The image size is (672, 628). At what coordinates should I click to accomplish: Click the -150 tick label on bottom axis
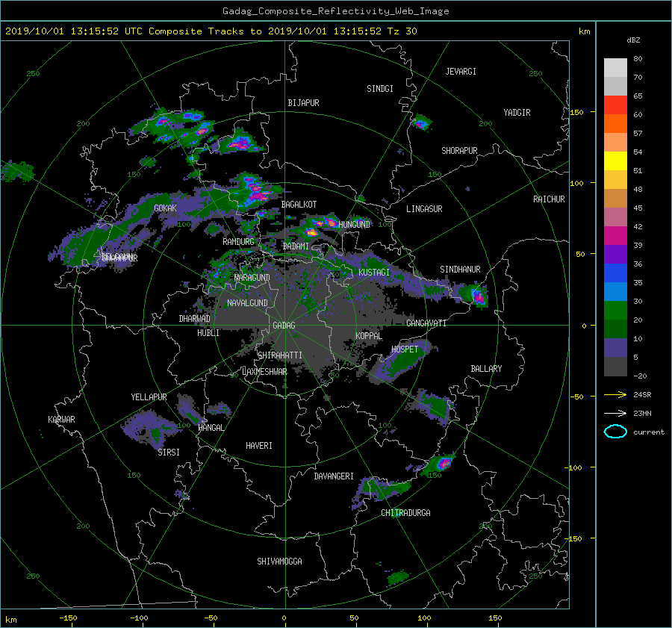pos(68,618)
